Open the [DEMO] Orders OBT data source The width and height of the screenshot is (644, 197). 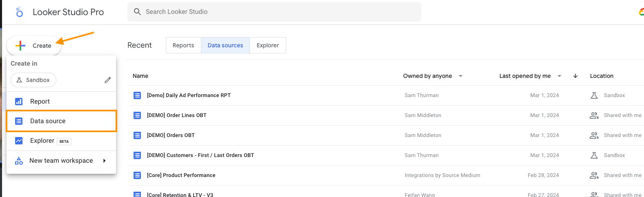[171, 135]
